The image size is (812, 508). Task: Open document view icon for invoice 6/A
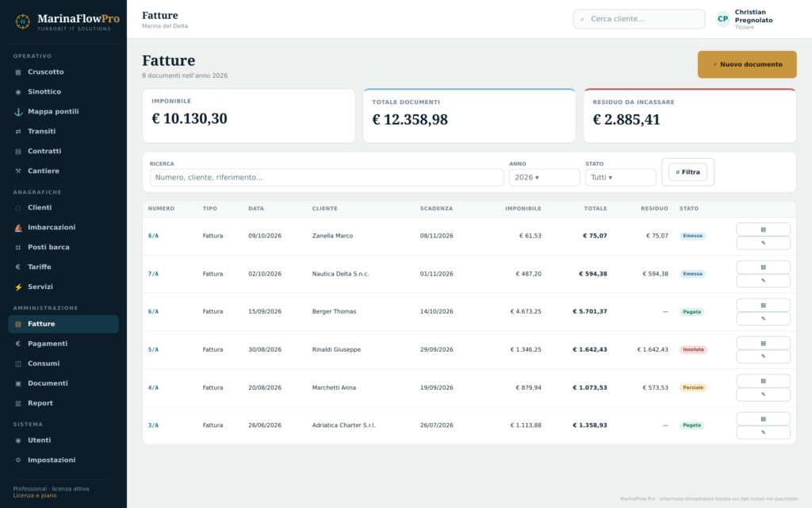tap(763, 305)
